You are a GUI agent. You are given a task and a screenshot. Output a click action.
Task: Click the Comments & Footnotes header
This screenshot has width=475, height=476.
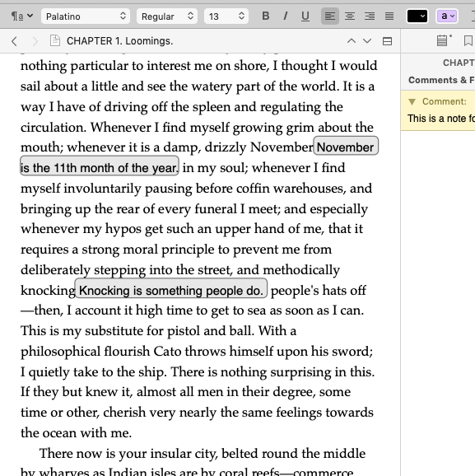[x=441, y=80]
